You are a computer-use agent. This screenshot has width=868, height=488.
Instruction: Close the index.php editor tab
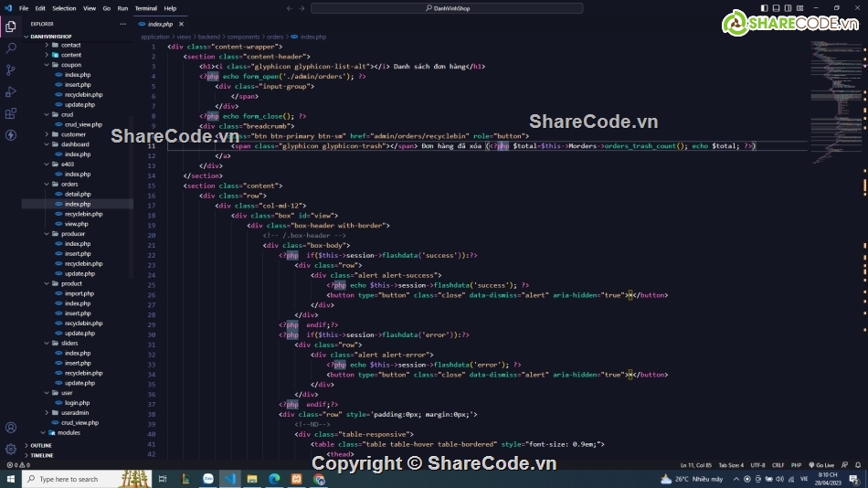(x=181, y=24)
